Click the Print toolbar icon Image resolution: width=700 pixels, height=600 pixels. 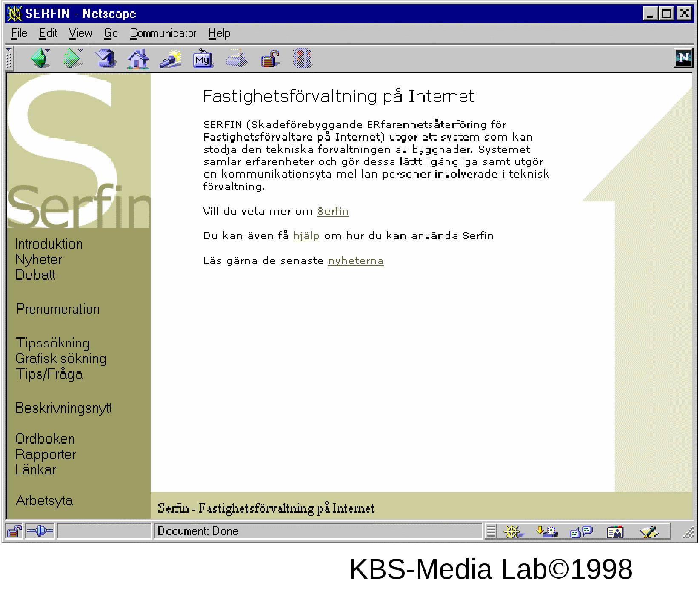pos(237,58)
